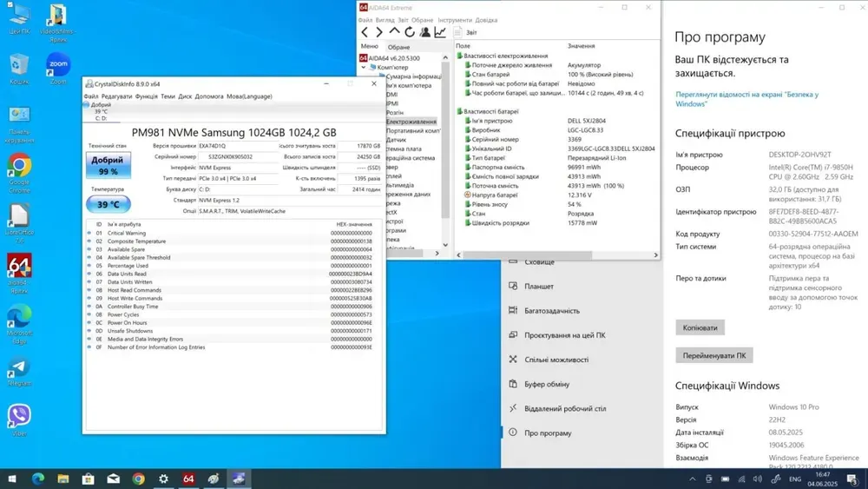Show hidden system tray icons
Image resolution: width=868 pixels, height=489 pixels.
click(x=692, y=479)
